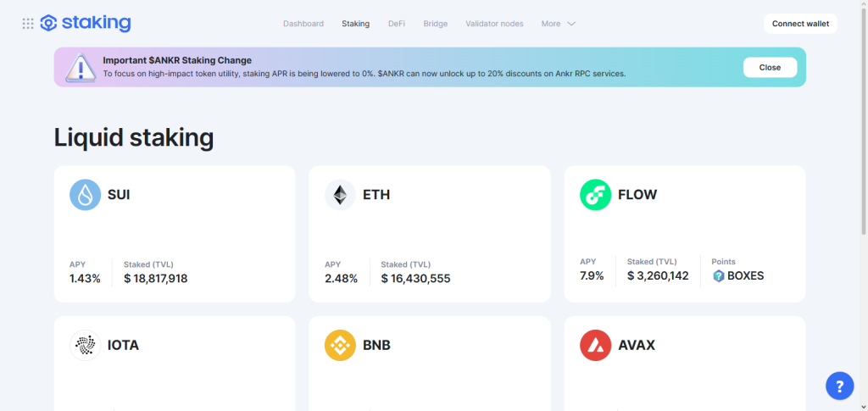Open the apps grid menu icon

coord(28,24)
